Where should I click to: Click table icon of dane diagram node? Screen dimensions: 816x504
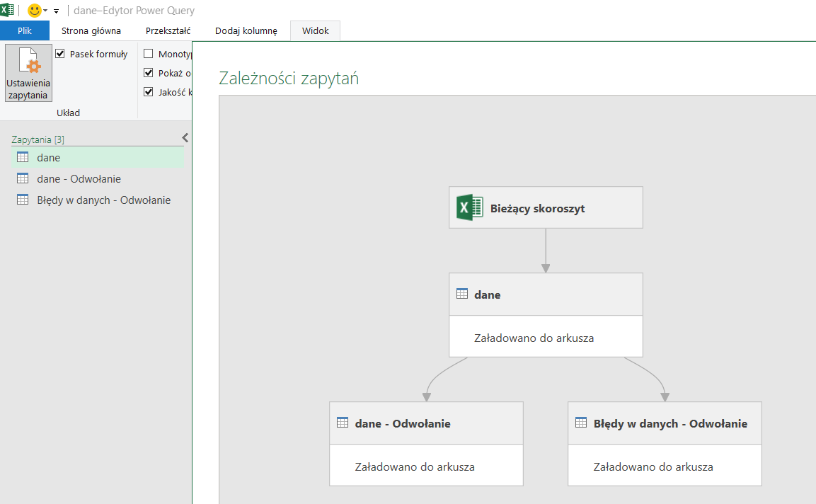click(462, 294)
